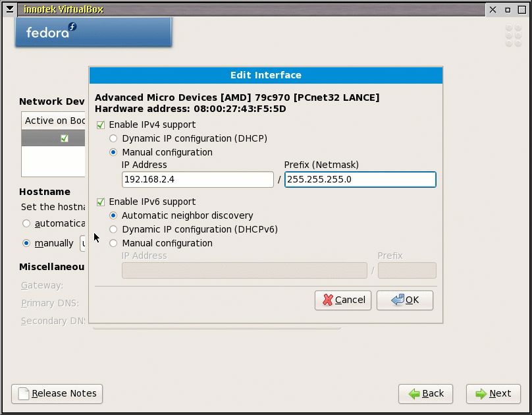This screenshot has height=415, width=532.
Task: Click the Hardware address text line
Action: click(x=190, y=109)
